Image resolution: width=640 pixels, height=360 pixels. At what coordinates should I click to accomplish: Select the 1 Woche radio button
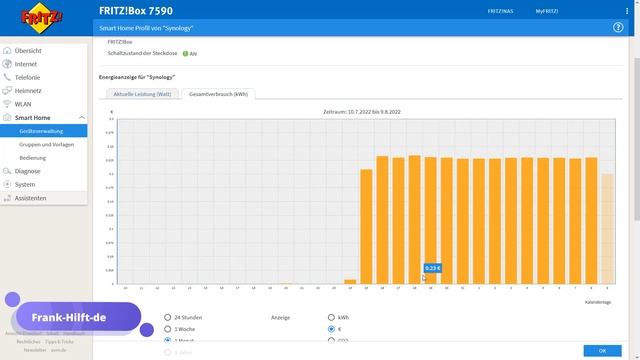pyautogui.click(x=167, y=329)
